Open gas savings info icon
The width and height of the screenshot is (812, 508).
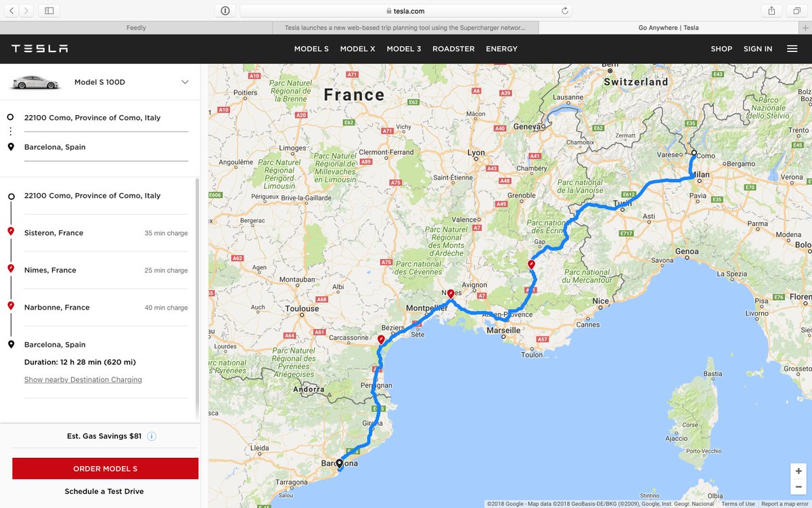(152, 436)
